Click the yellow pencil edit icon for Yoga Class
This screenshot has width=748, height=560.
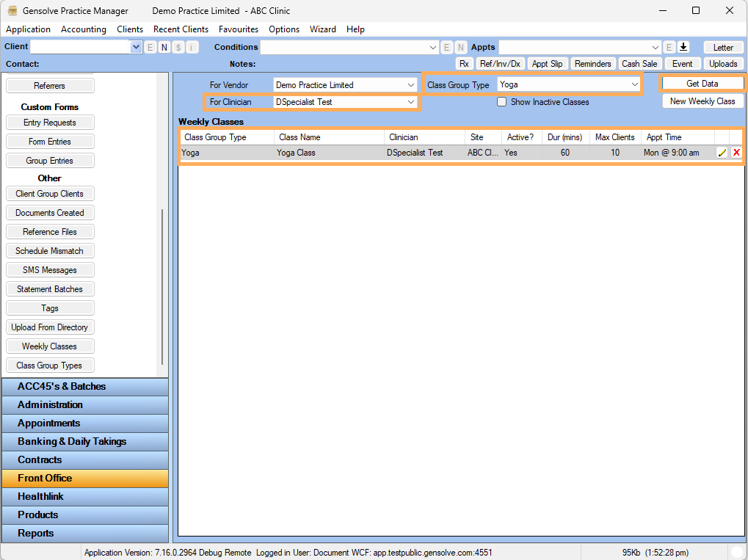click(x=722, y=153)
